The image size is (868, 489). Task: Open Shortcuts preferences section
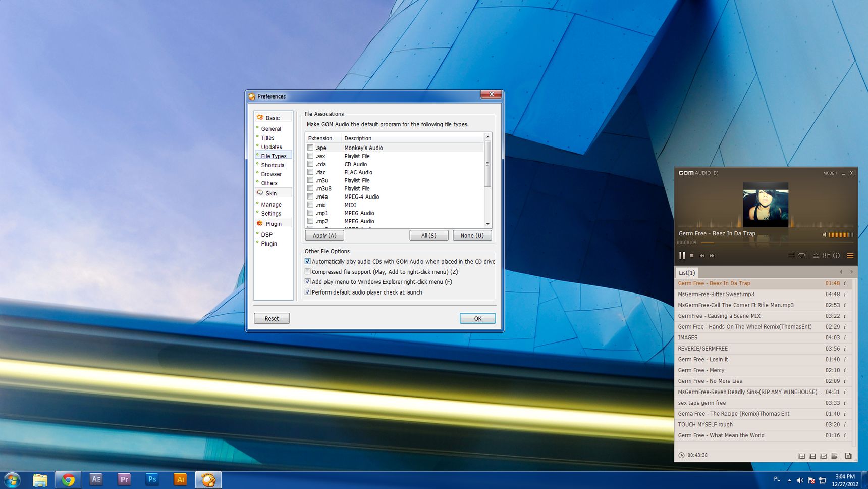coord(273,165)
